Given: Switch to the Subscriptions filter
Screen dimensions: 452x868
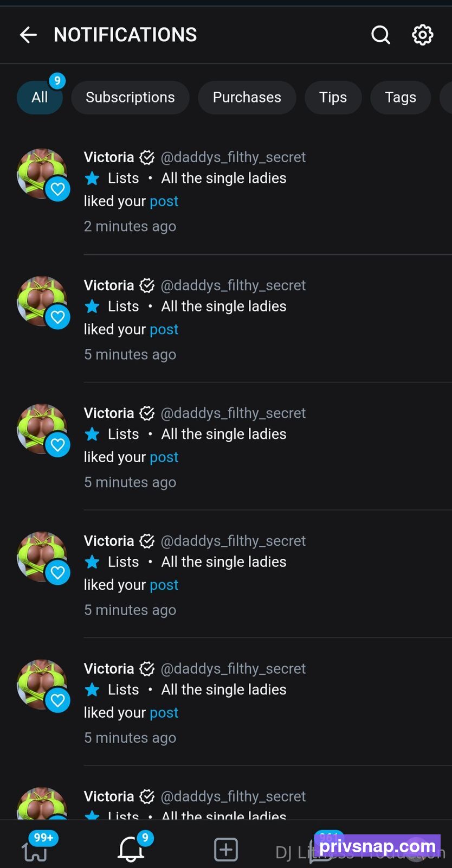Looking at the screenshot, I should coord(130,98).
